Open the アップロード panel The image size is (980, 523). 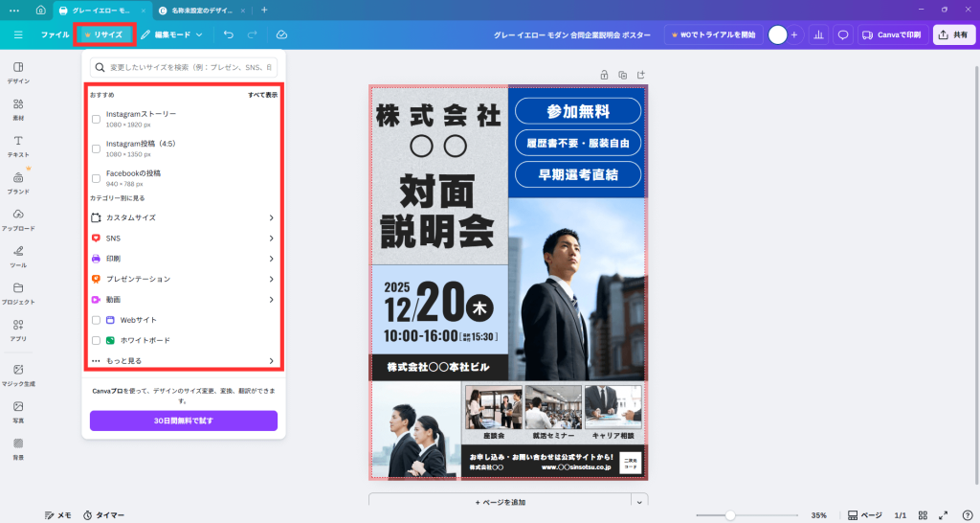point(18,219)
